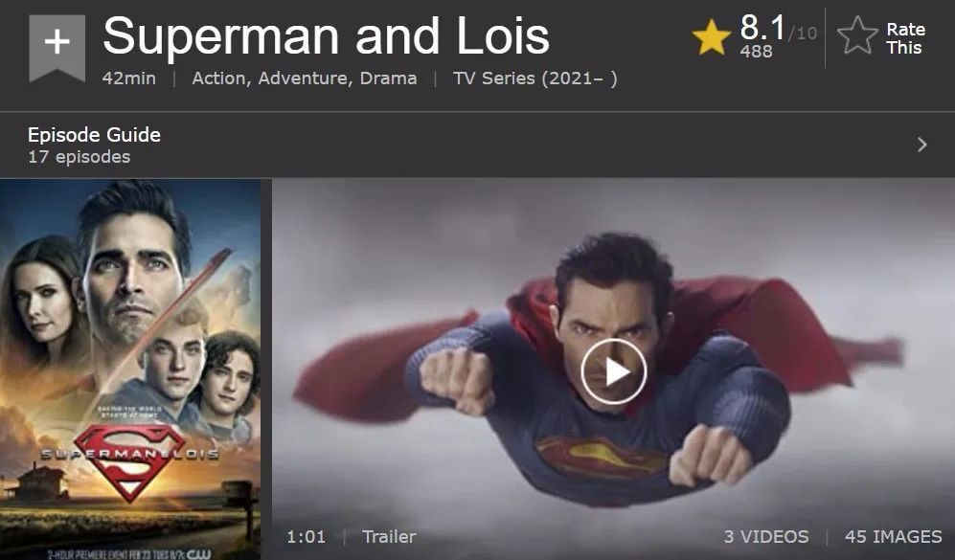Open the 17 episodes list
The height and width of the screenshot is (560, 955).
point(80,157)
